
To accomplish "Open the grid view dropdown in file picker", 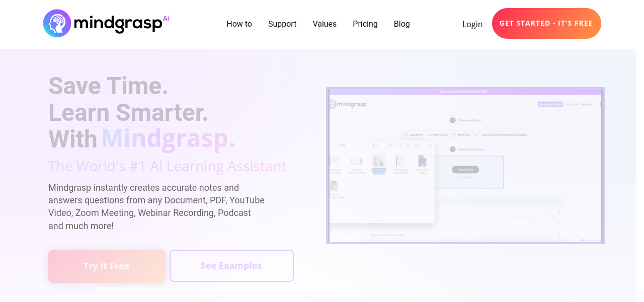I will (x=391, y=145).
